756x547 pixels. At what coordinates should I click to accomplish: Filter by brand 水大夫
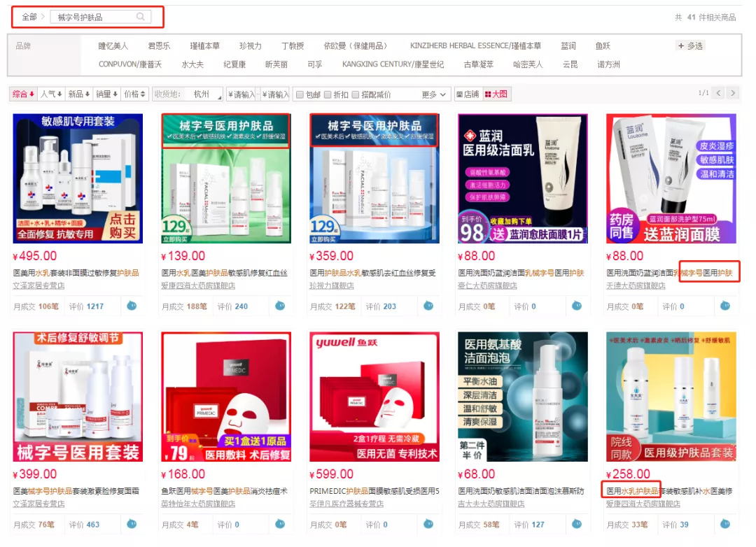point(192,64)
